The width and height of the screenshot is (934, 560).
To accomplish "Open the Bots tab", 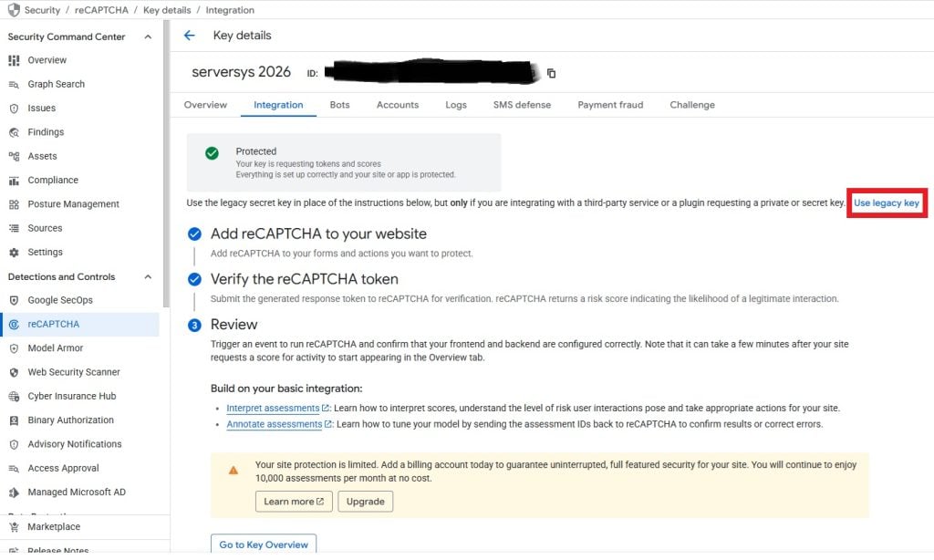I will pos(339,105).
